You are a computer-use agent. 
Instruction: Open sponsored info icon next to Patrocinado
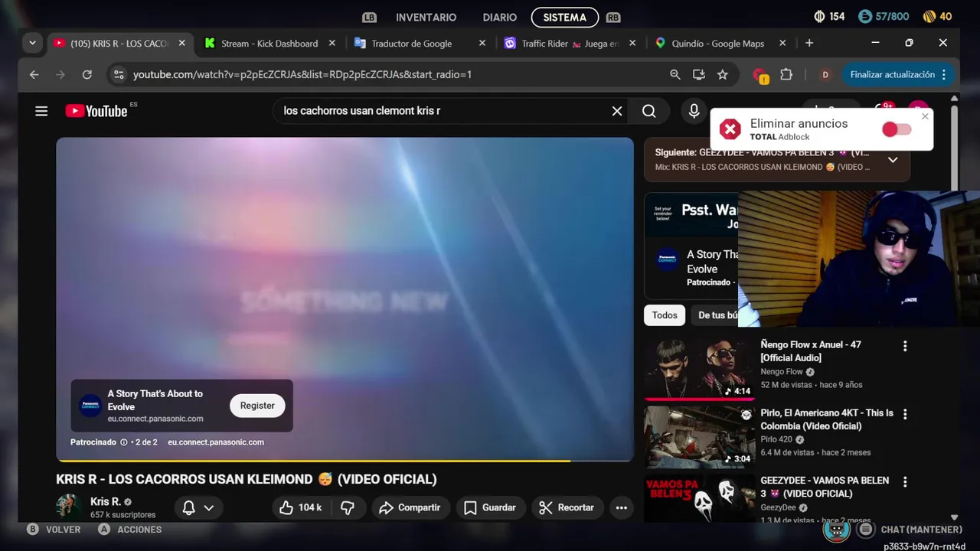click(123, 442)
